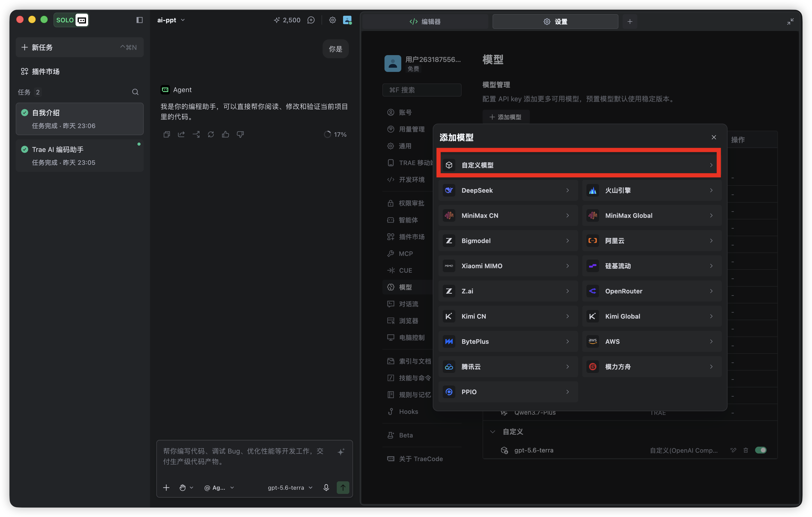Viewport: 812px width, 517px height.
Task: Regenerate the Agent reply
Action: point(211,134)
